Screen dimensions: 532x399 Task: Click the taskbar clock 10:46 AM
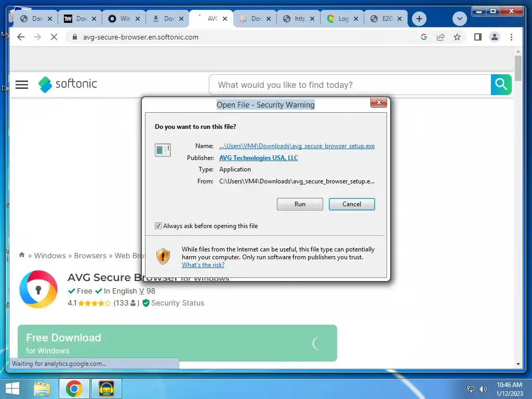click(509, 385)
